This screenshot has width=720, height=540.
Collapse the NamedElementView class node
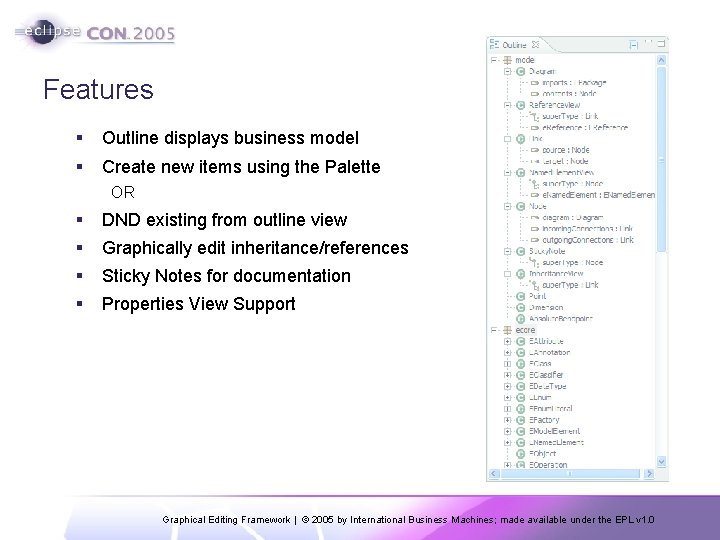(x=507, y=173)
